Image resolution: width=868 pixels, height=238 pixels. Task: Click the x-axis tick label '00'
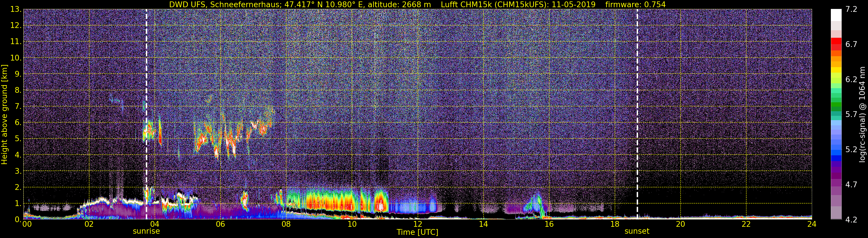click(x=27, y=224)
